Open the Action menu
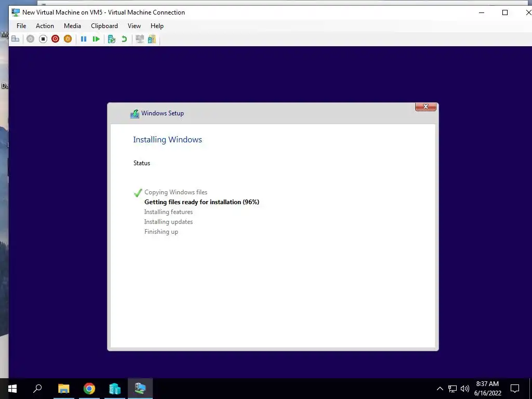This screenshot has width=532, height=399. tap(45, 26)
